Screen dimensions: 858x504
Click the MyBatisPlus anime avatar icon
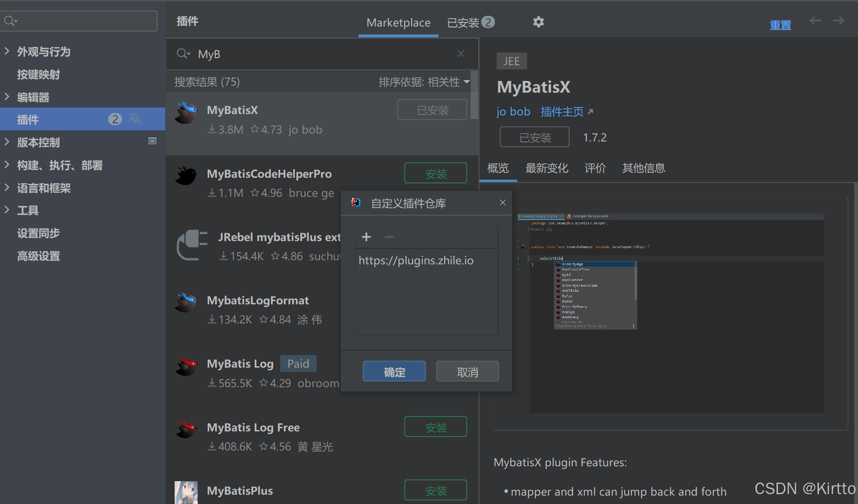186,492
